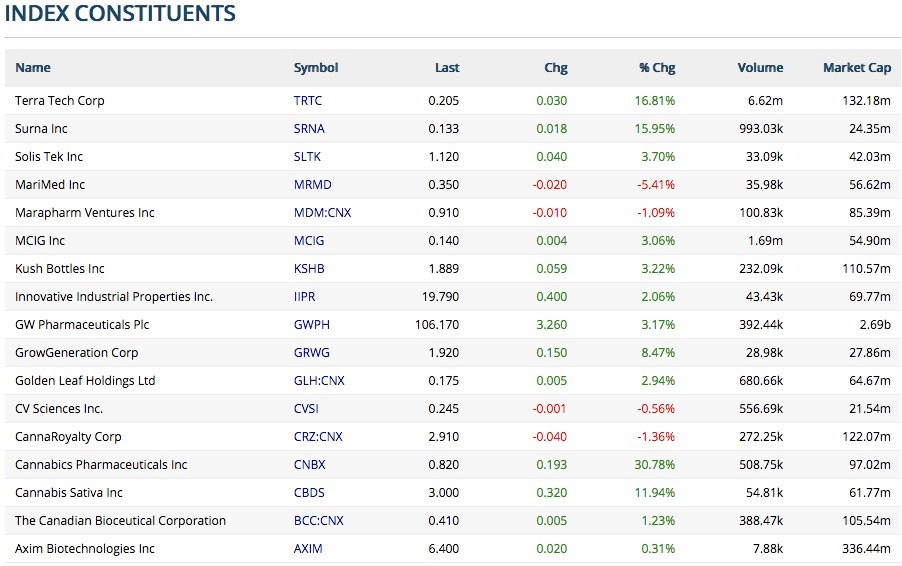Click the 993.03k volume value

click(x=761, y=129)
